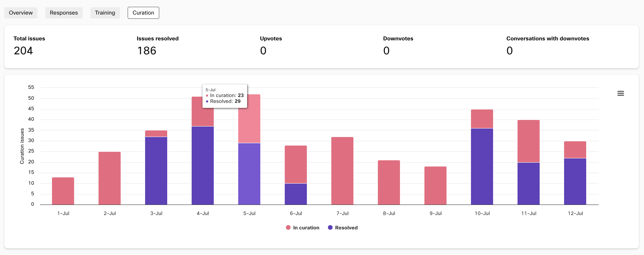Click the 5-Jul Resolved bar segment
This screenshot has height=255, width=644.
click(249, 174)
